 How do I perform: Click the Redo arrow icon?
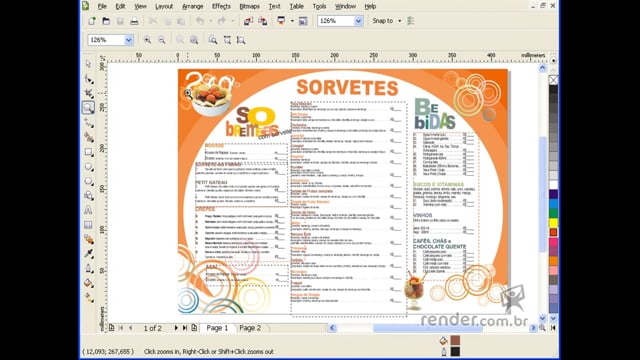[222, 21]
